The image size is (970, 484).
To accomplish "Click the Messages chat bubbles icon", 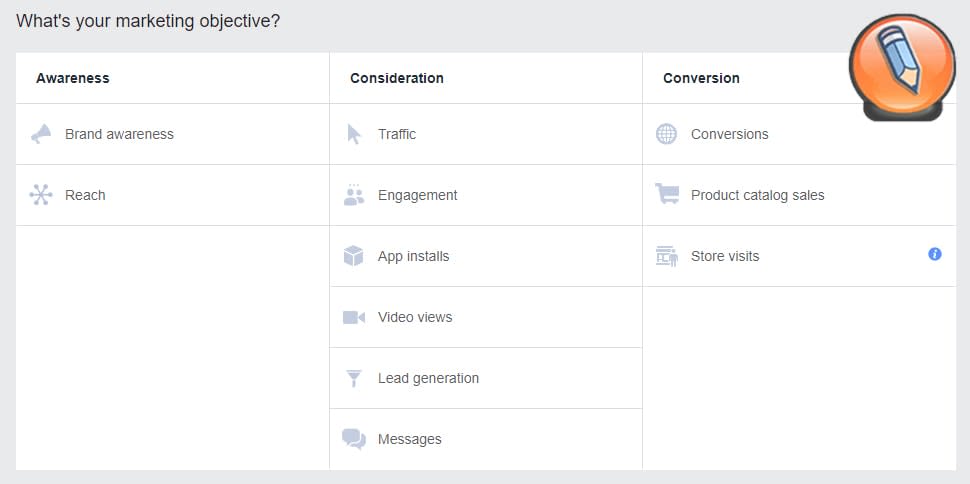I will (354, 439).
